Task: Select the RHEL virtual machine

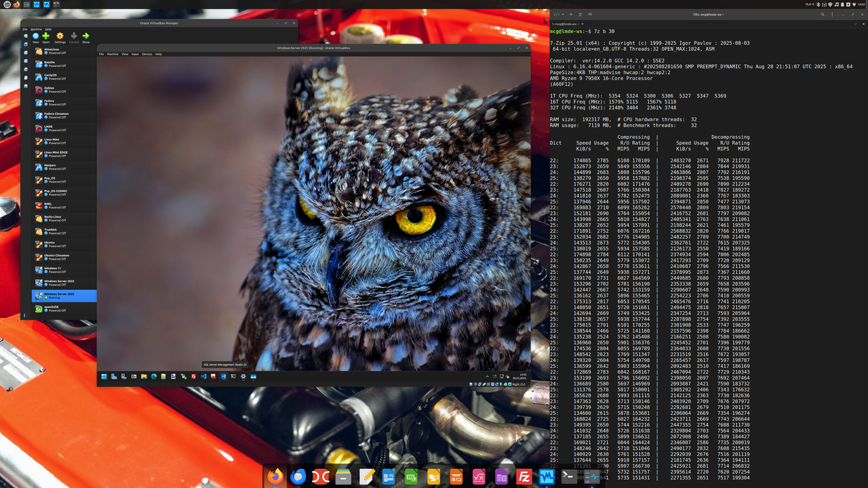Action: tap(64, 205)
